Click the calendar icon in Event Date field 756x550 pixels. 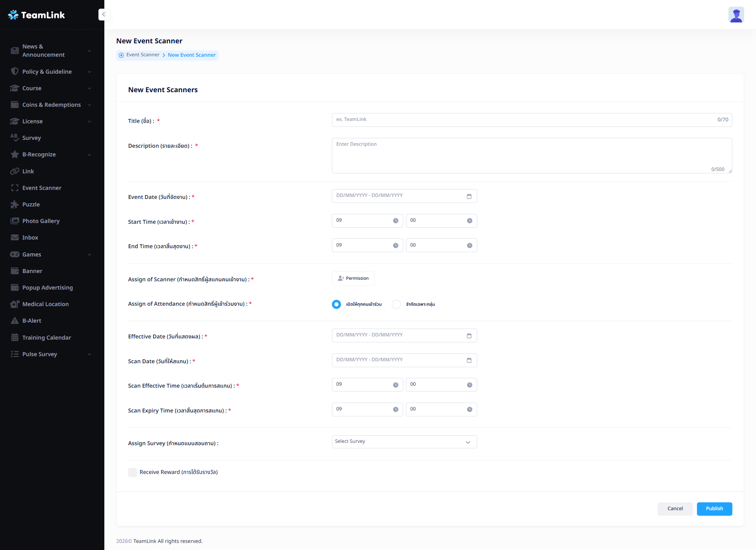469,196
